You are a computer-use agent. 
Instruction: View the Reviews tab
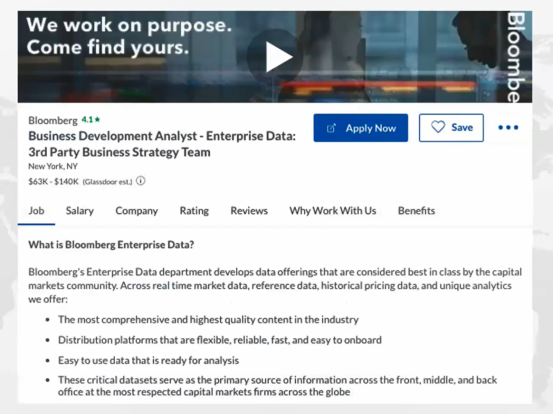tap(249, 211)
